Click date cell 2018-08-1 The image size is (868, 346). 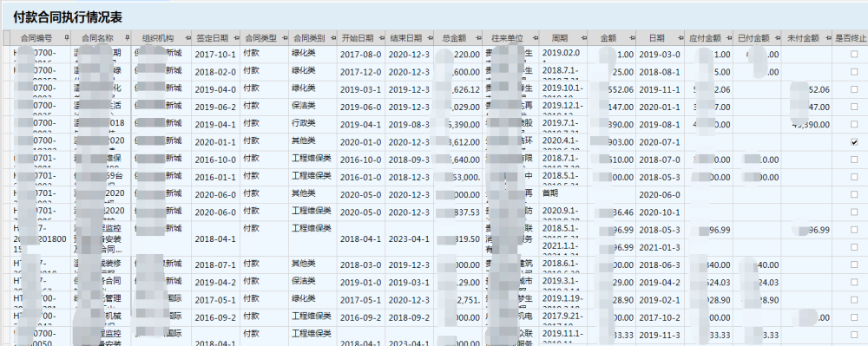point(660,72)
